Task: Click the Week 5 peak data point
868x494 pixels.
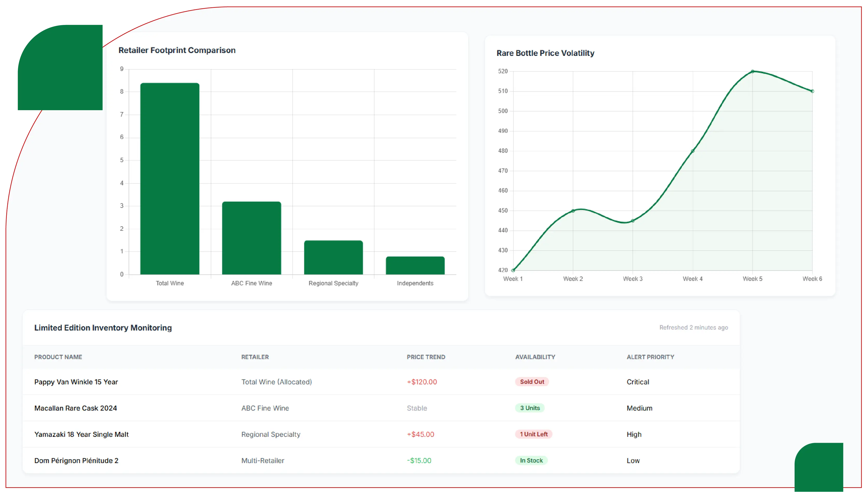Action: coord(752,71)
